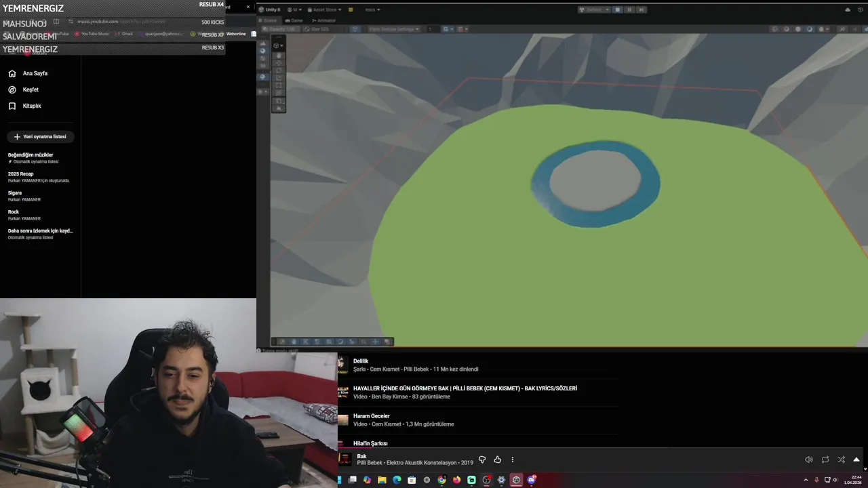Expand the YouTube Music player page arrow
The height and width of the screenshot is (488, 868).
click(x=856, y=460)
